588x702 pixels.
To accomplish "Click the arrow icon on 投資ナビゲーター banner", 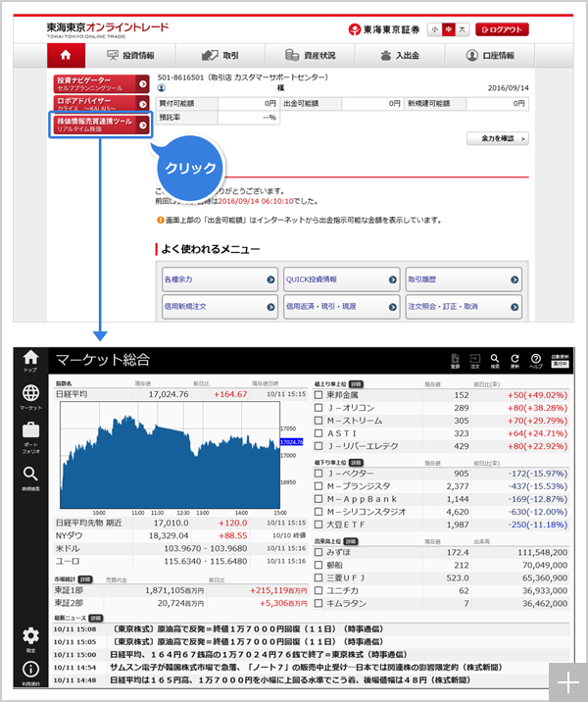I will [x=143, y=83].
